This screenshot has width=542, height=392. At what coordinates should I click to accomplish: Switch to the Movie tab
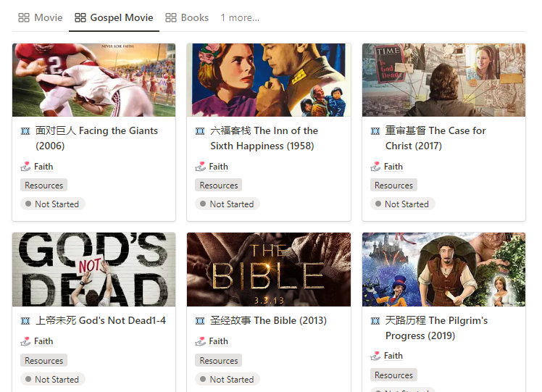pos(41,17)
